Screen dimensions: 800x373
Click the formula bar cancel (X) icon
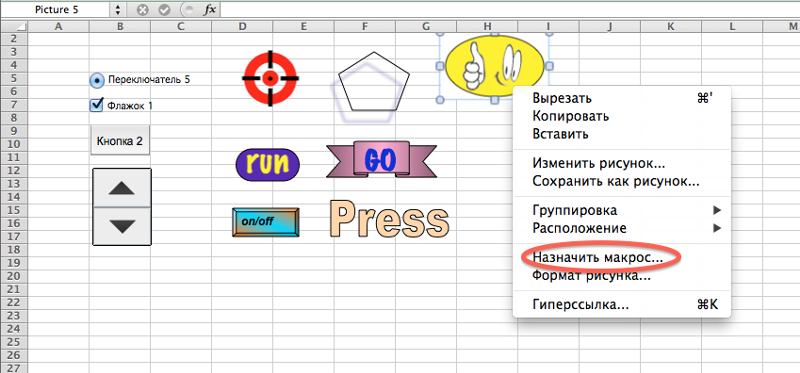(143, 10)
